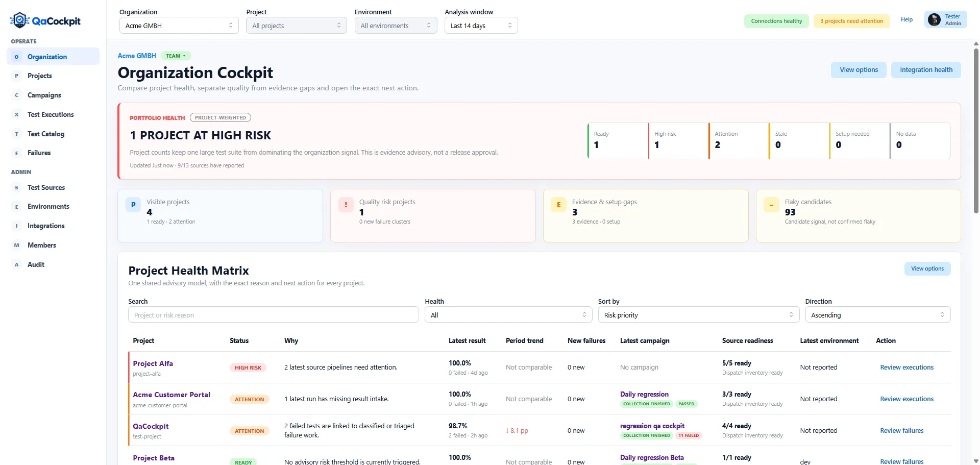
Task: Click the High risk count tile
Action: point(678,140)
